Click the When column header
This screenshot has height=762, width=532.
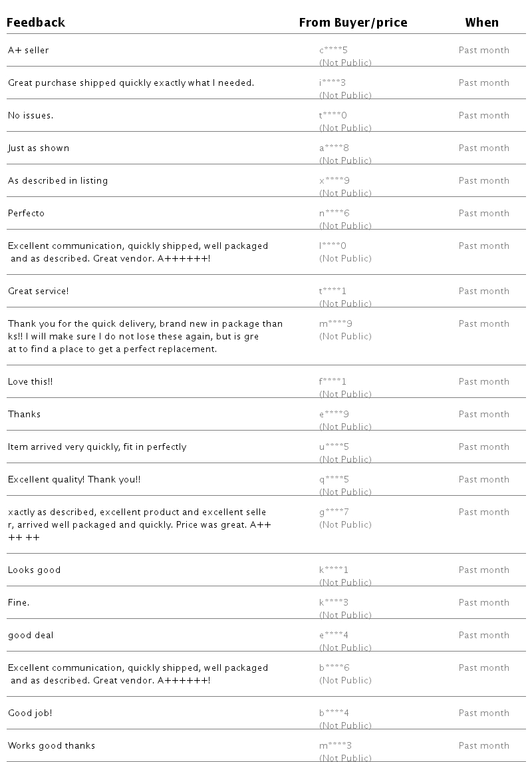pos(481,23)
